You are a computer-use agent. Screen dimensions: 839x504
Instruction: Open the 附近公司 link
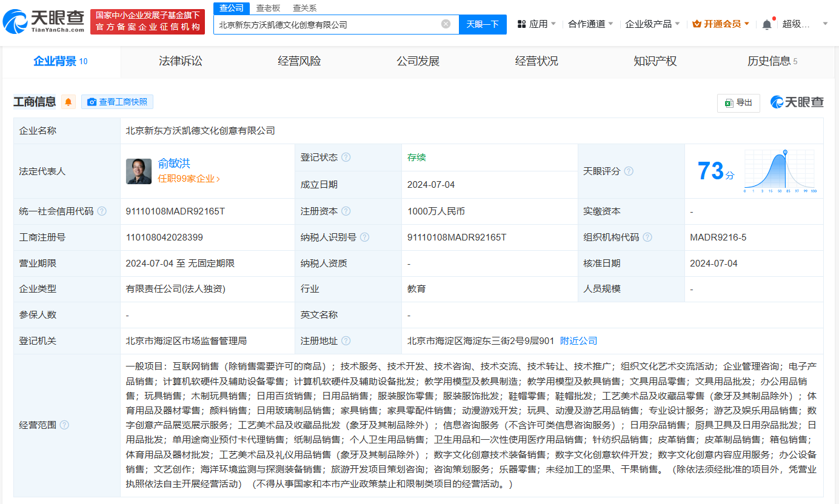pos(578,341)
